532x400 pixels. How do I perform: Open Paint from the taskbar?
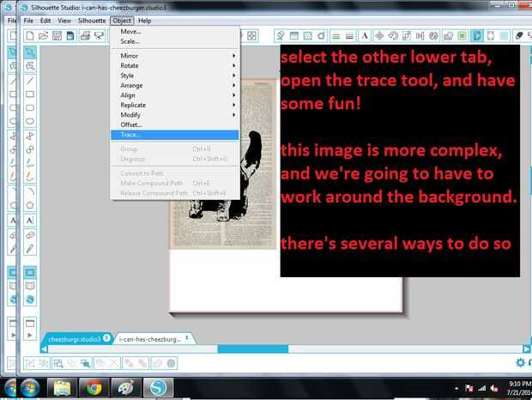(x=126, y=387)
